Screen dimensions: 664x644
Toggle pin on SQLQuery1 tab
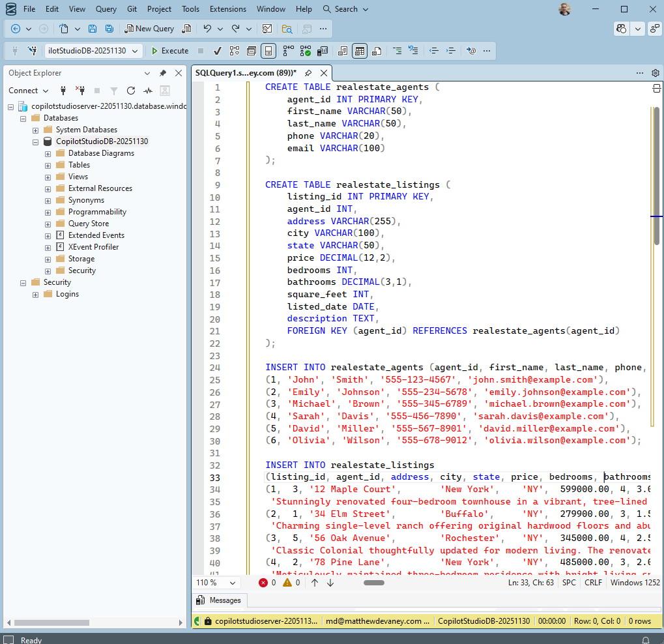pos(308,73)
